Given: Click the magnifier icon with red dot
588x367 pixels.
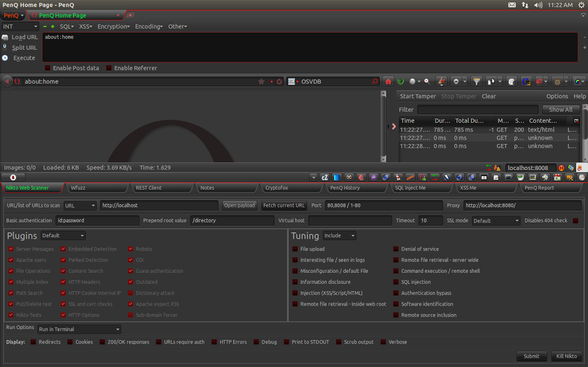Looking at the screenshot, I should coord(427,81).
